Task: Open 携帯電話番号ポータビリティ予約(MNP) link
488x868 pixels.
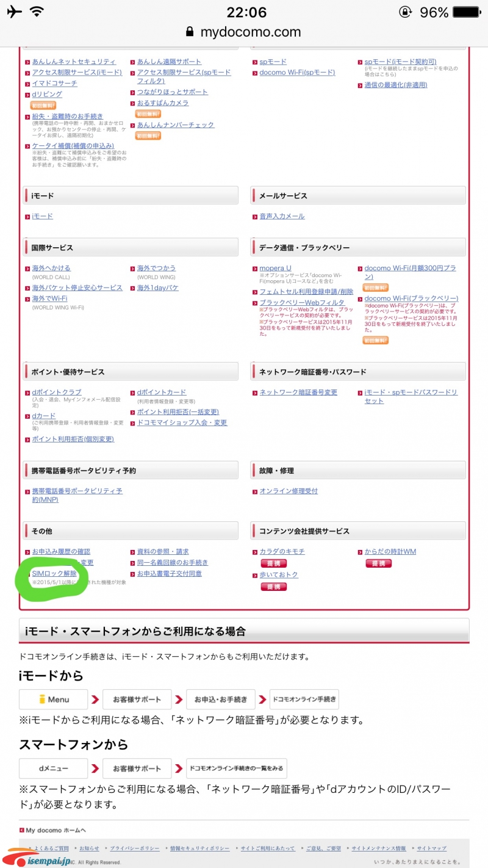Action: pyautogui.click(x=77, y=495)
